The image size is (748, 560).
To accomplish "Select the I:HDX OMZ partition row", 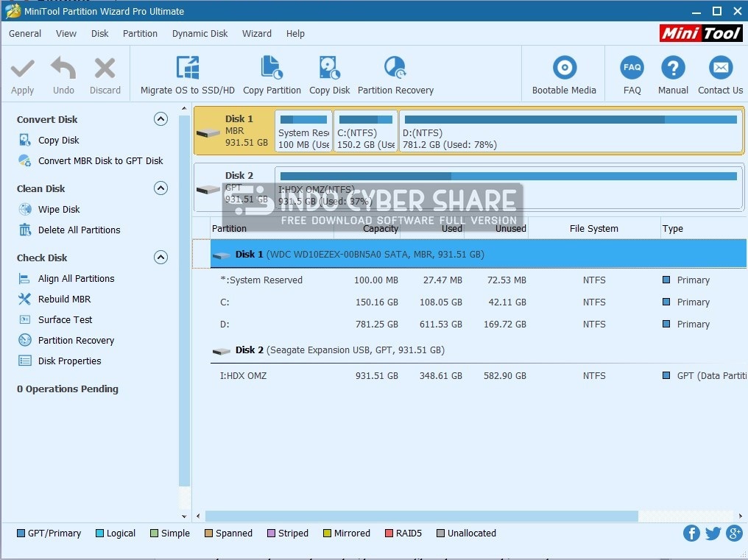I will (479, 375).
